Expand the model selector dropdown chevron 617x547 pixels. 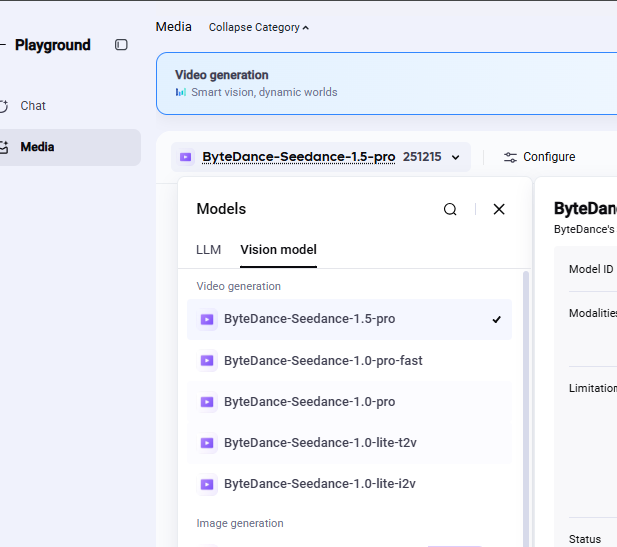456,157
